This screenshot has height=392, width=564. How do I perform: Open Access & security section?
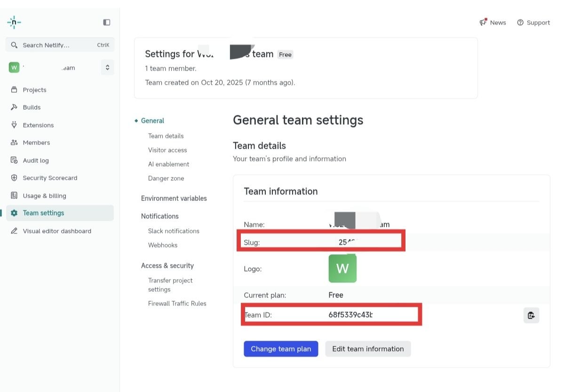pos(167,266)
